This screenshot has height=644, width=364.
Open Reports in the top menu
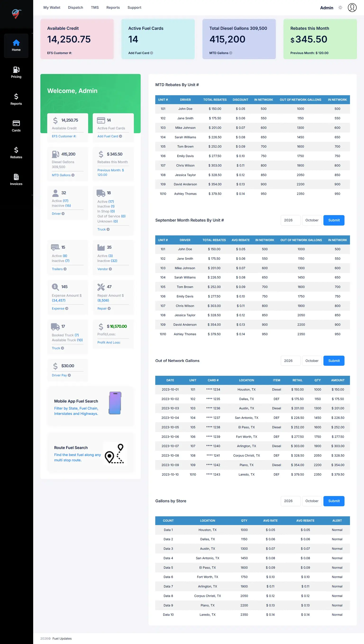(113, 8)
